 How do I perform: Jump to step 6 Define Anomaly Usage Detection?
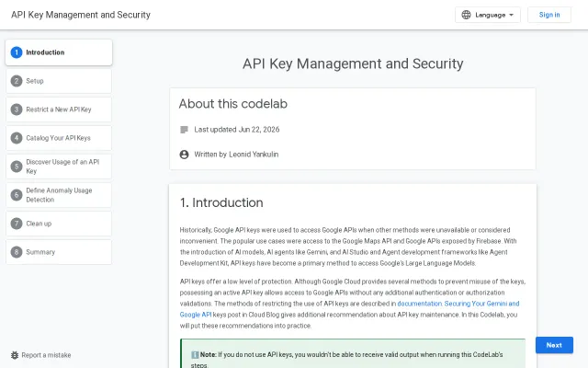coord(59,195)
